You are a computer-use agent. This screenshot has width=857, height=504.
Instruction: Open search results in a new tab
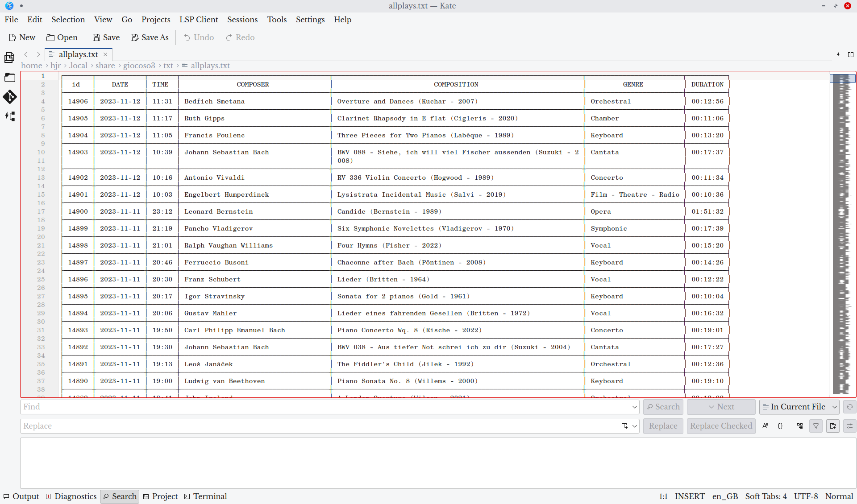tap(833, 426)
